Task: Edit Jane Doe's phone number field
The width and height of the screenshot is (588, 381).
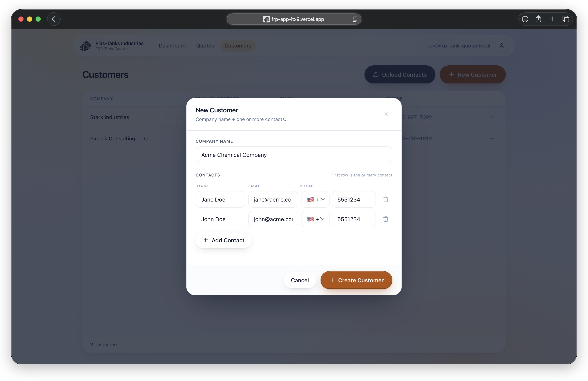Action: coord(354,199)
